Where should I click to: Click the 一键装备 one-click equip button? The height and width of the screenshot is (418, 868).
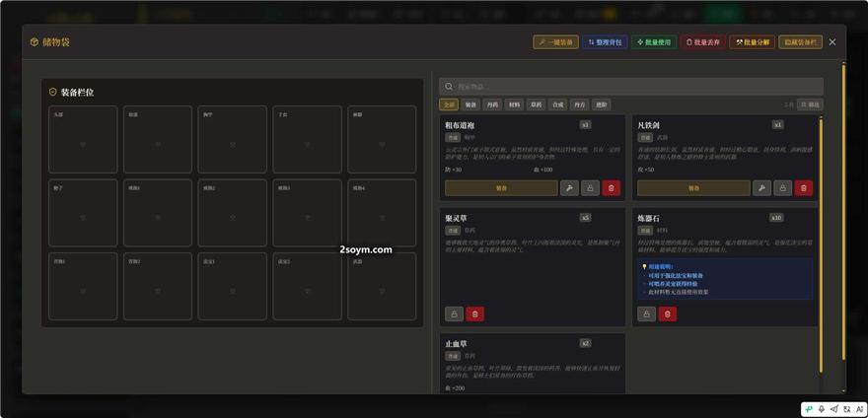[555, 42]
